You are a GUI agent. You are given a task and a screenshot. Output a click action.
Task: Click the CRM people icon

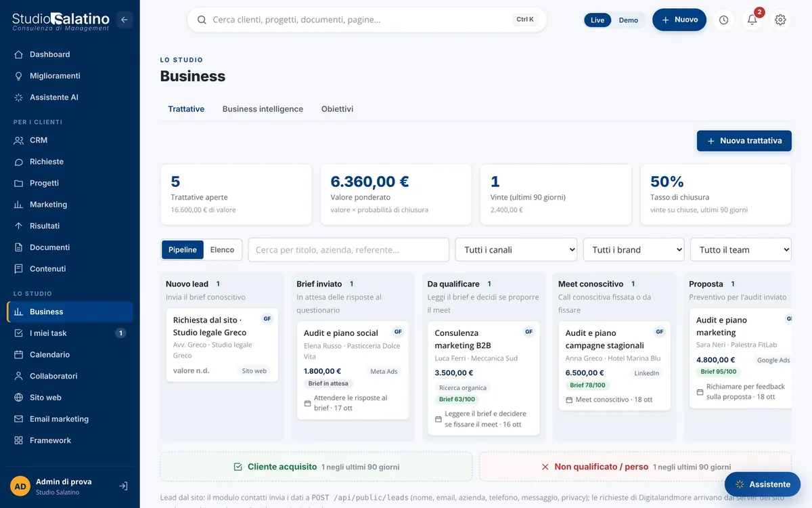coord(19,140)
